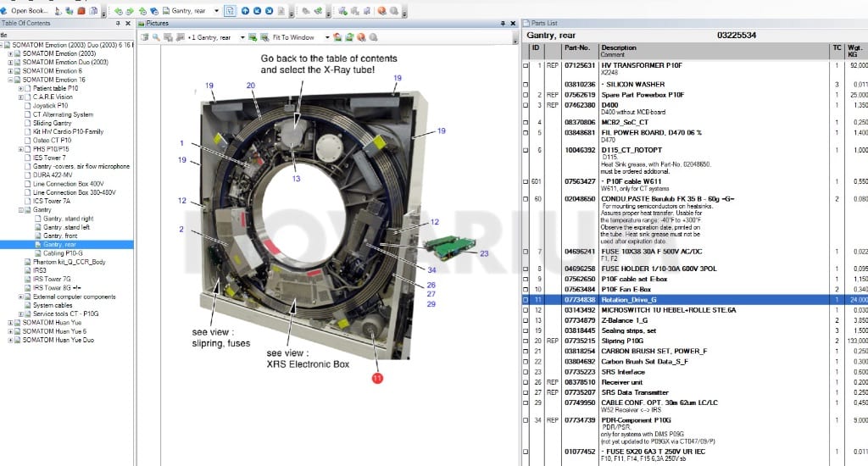Close the Pictures panel
Image resolution: width=868 pixels, height=466 pixels.
click(513, 23)
